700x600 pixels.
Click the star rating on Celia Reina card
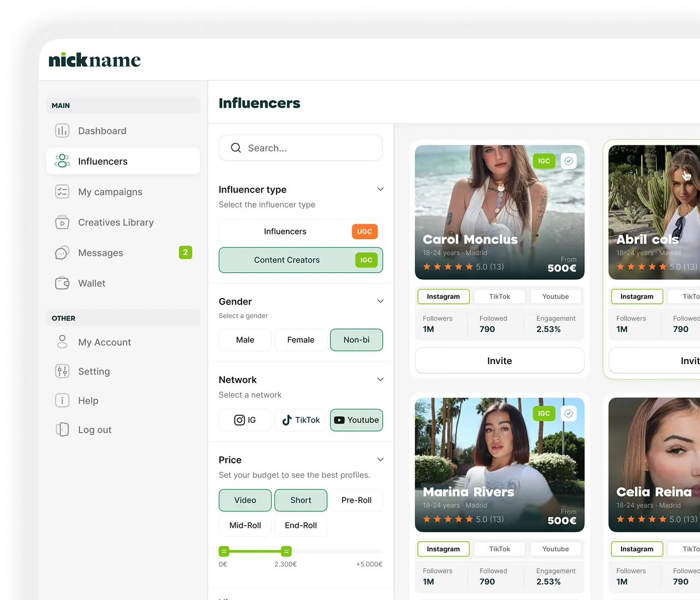coord(641,519)
